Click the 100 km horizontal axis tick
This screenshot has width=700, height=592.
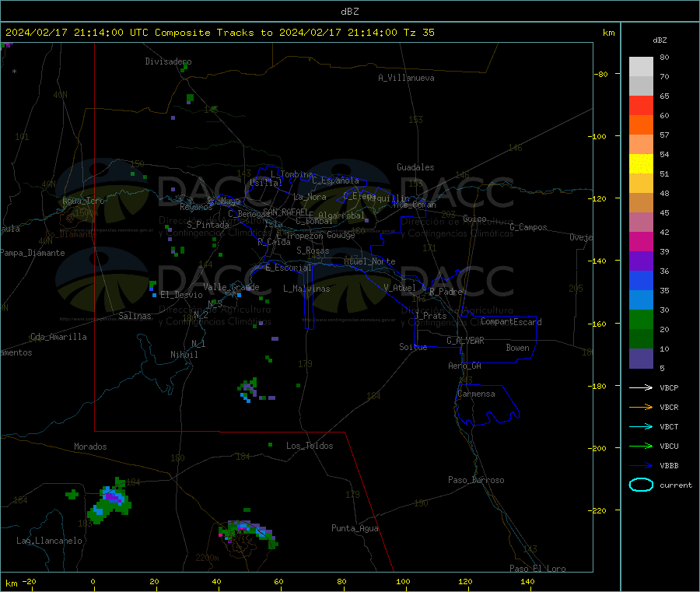point(403,581)
